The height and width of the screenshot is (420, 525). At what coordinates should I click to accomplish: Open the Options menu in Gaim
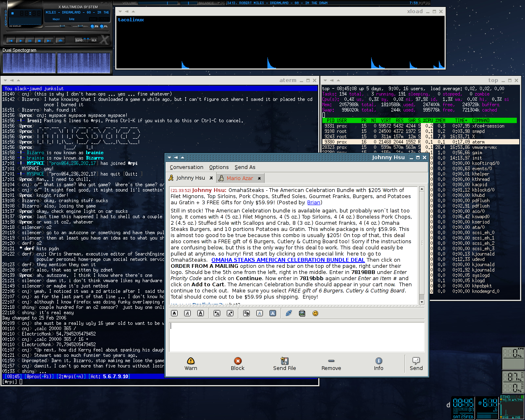219,167
